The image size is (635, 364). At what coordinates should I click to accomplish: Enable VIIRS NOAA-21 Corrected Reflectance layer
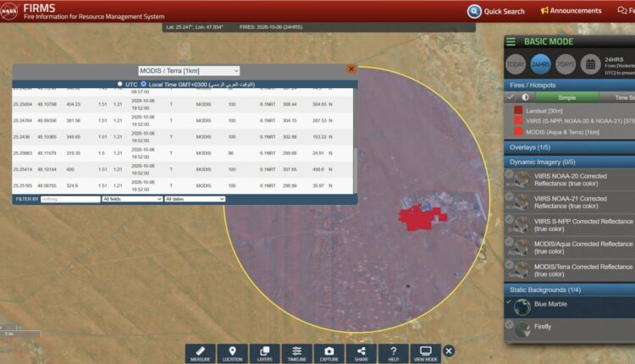510,196
